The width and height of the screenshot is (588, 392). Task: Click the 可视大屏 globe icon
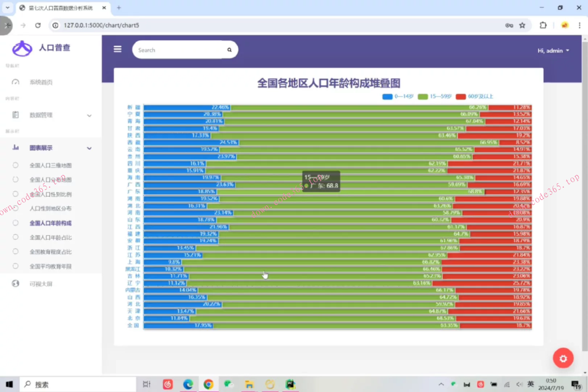click(x=15, y=283)
